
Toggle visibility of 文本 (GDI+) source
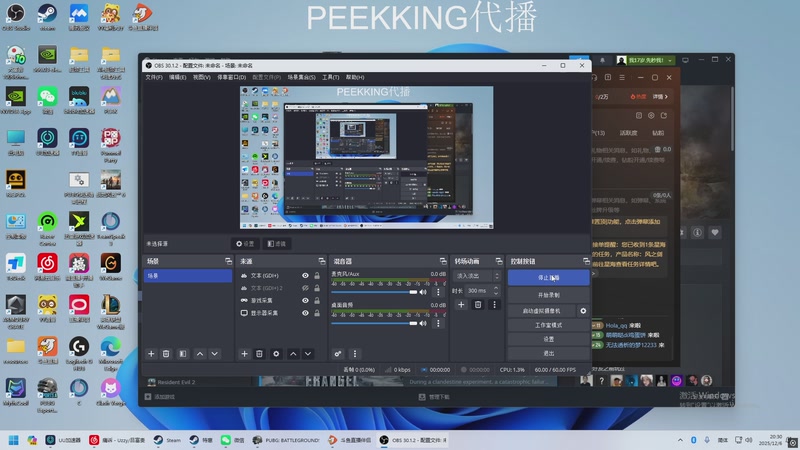point(305,276)
